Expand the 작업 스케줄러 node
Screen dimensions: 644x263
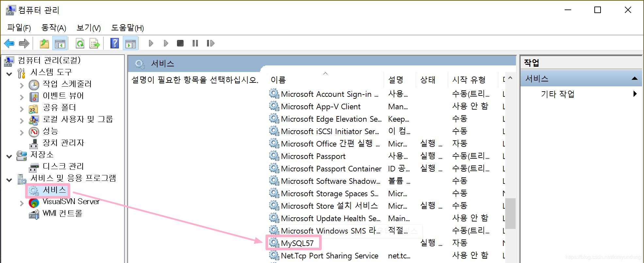click(22, 86)
